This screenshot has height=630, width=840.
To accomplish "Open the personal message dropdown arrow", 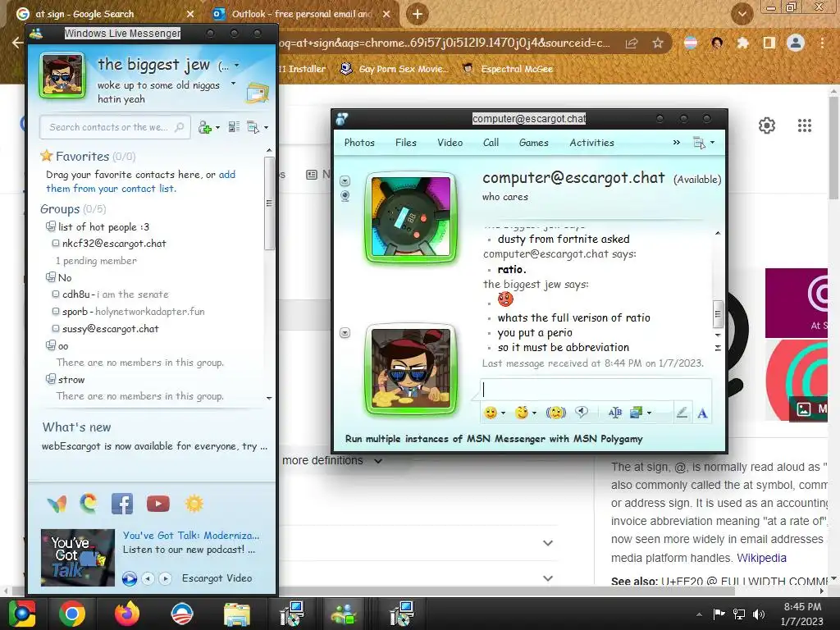I will [x=233, y=84].
